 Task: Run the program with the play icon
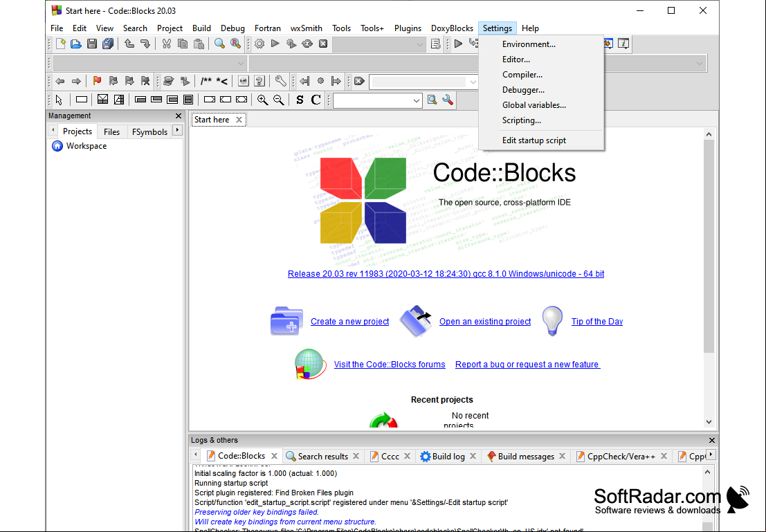(275, 44)
